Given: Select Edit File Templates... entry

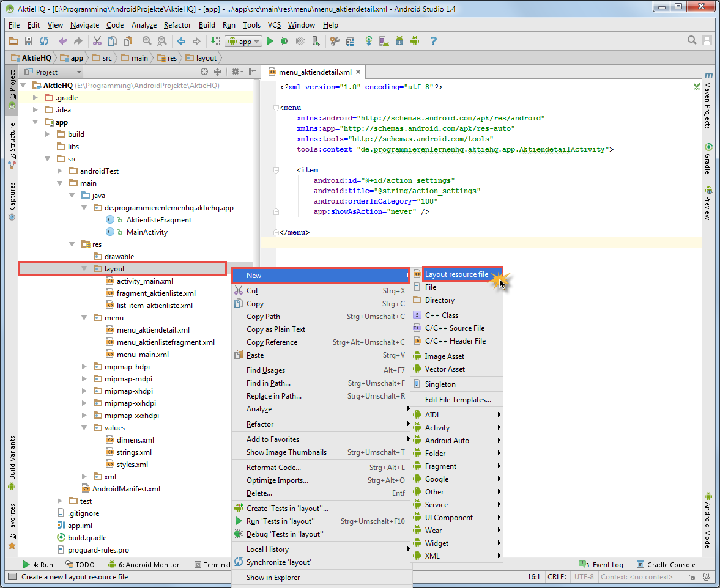Looking at the screenshot, I should [x=457, y=400].
